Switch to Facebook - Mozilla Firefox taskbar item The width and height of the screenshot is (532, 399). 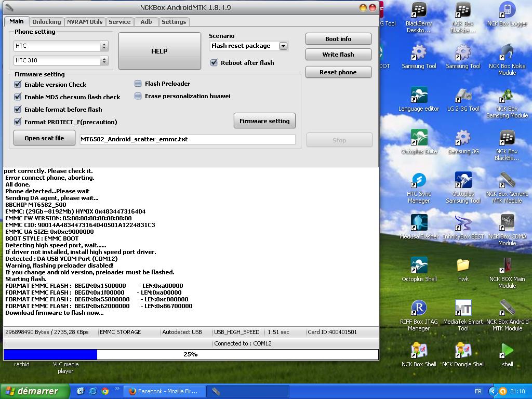coord(164,391)
